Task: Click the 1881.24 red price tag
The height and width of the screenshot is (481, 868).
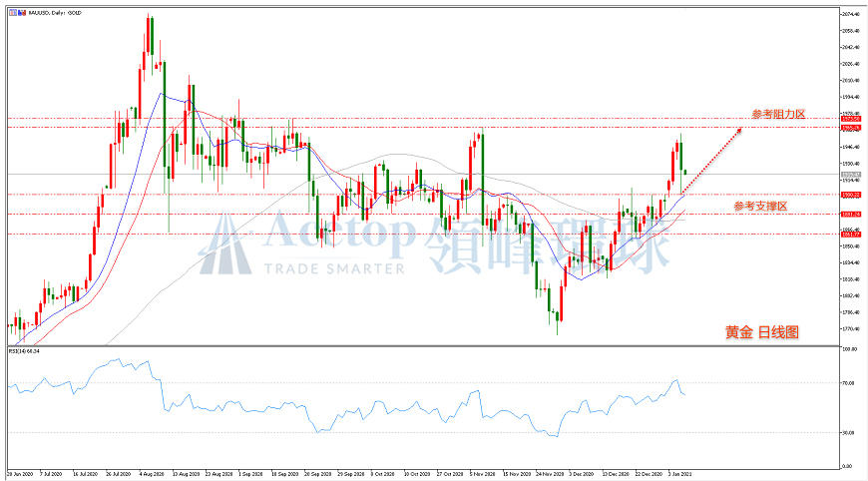Action: coord(850,215)
